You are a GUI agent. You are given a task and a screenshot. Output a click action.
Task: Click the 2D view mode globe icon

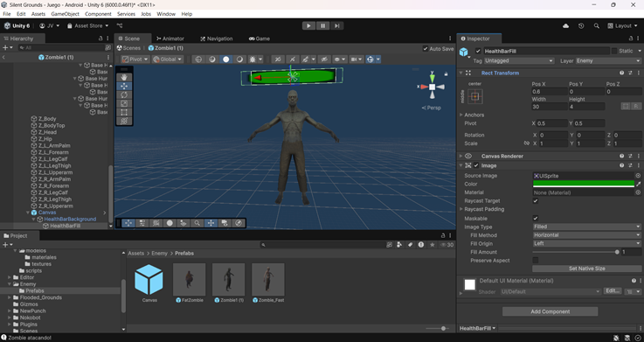pyautogui.click(x=198, y=59)
